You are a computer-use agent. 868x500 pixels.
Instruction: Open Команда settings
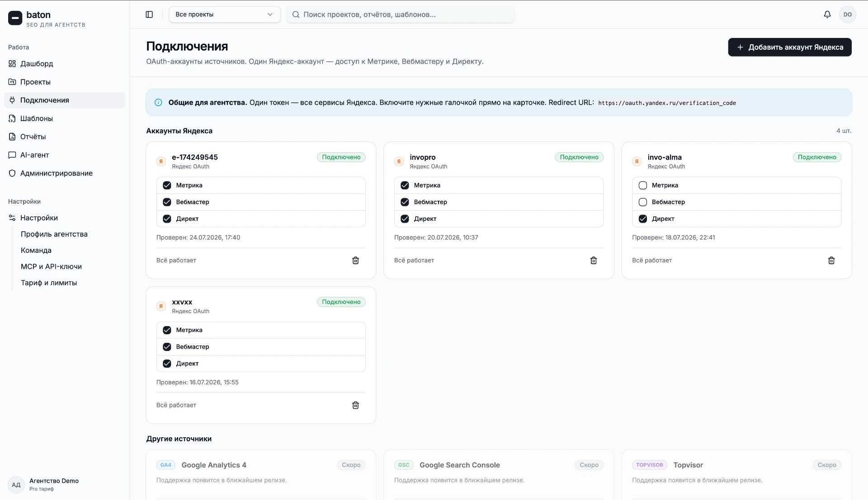[36, 250]
